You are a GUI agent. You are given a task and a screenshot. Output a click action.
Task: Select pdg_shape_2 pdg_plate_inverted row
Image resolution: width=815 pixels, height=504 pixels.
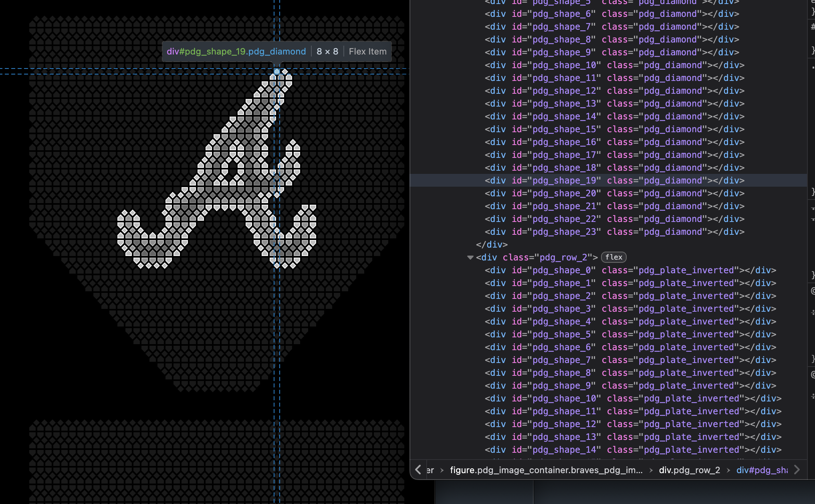pos(609,296)
